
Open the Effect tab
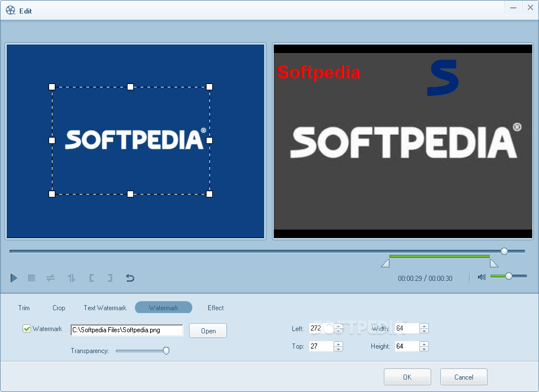(216, 308)
